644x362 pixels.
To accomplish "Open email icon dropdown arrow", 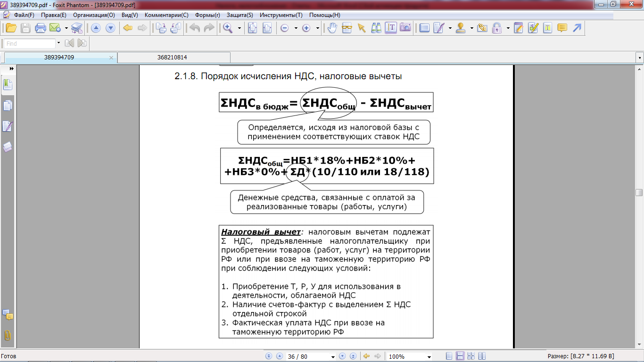I will coord(66,28).
